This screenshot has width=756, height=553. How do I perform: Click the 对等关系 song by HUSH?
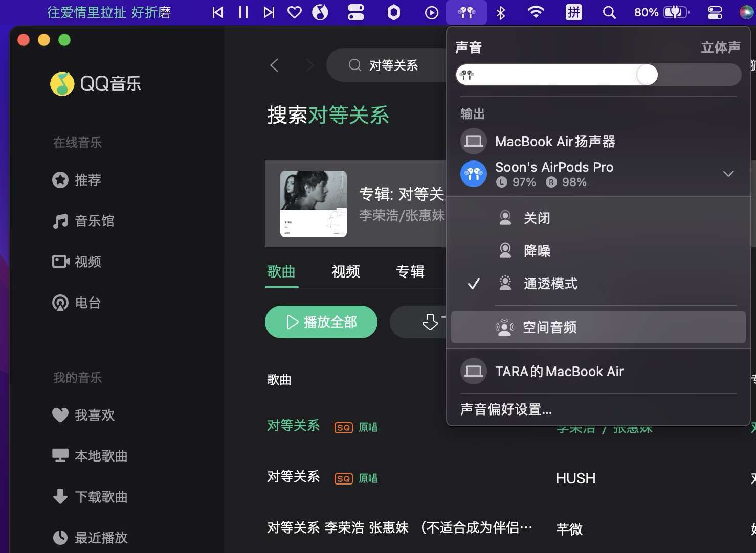click(294, 477)
